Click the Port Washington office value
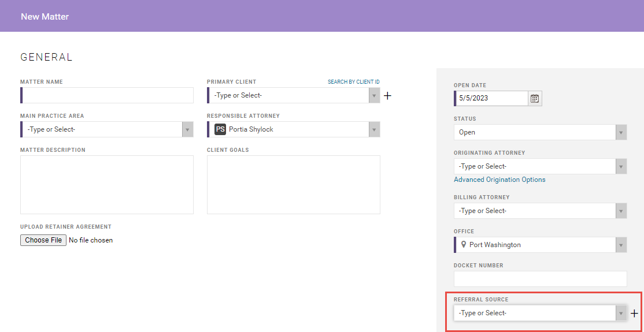 point(495,245)
